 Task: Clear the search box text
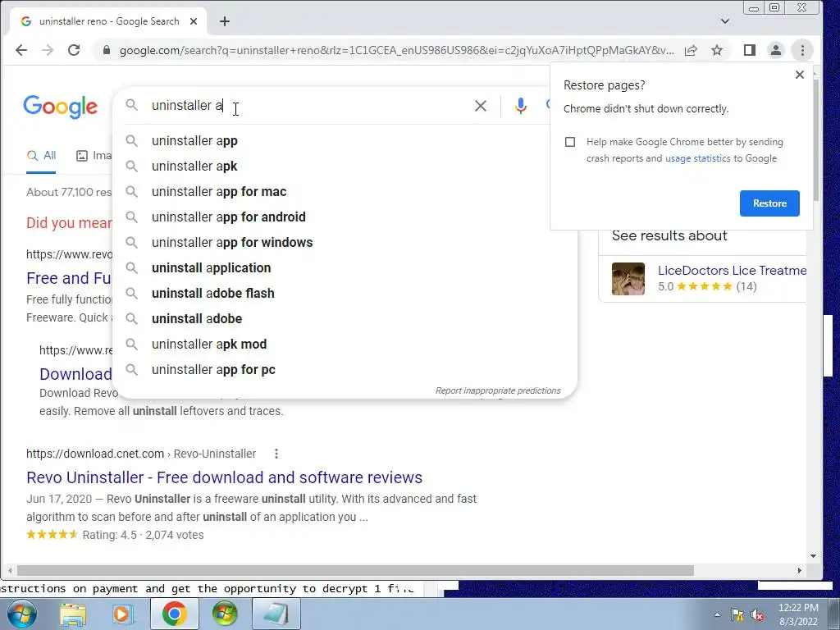481,106
